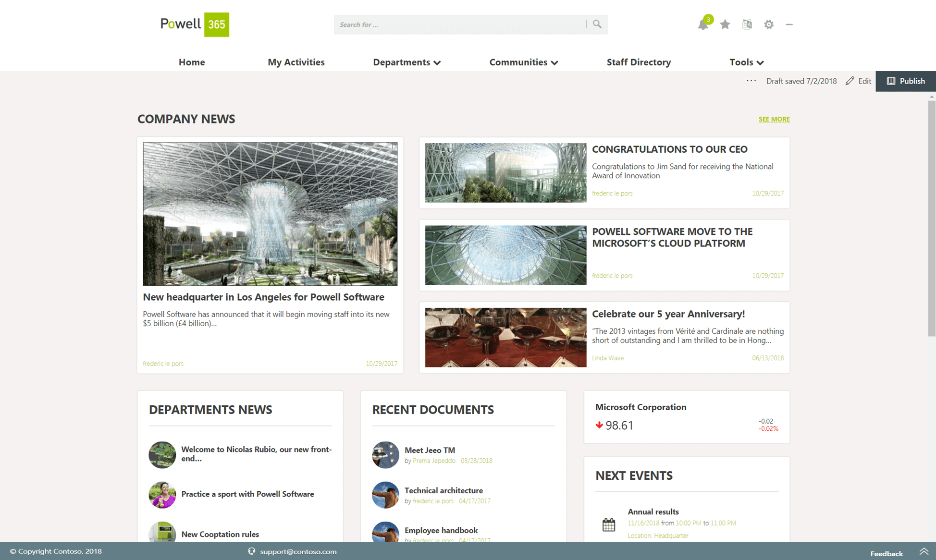The image size is (936, 560).
Task: Expand the Tools dropdown menu
Action: [746, 62]
